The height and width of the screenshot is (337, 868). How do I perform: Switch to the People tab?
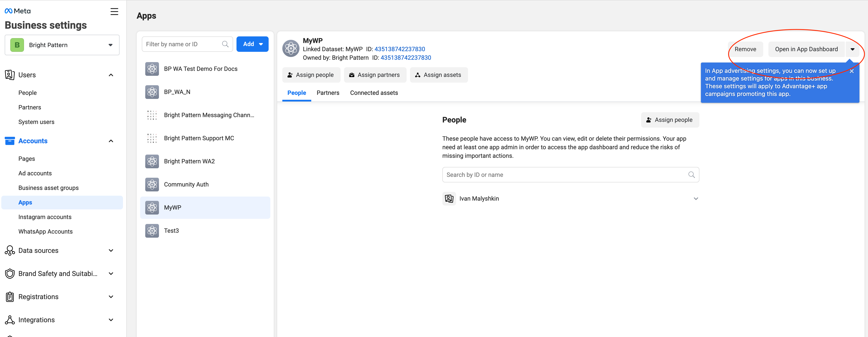(296, 92)
